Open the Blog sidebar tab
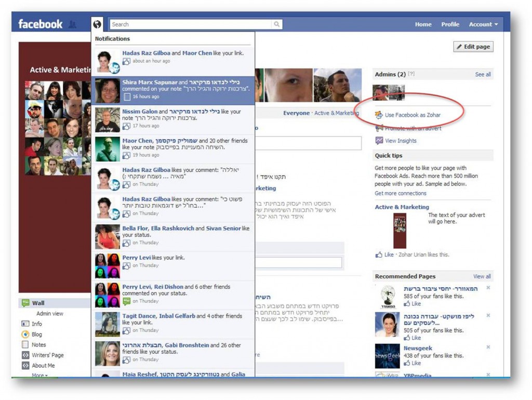Viewport: 532px width, 400px height. click(37, 335)
